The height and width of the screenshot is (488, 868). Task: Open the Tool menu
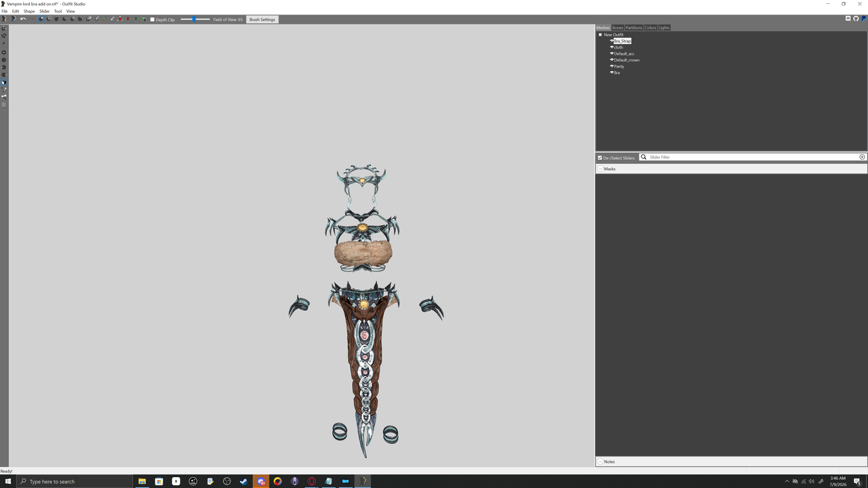[58, 12]
